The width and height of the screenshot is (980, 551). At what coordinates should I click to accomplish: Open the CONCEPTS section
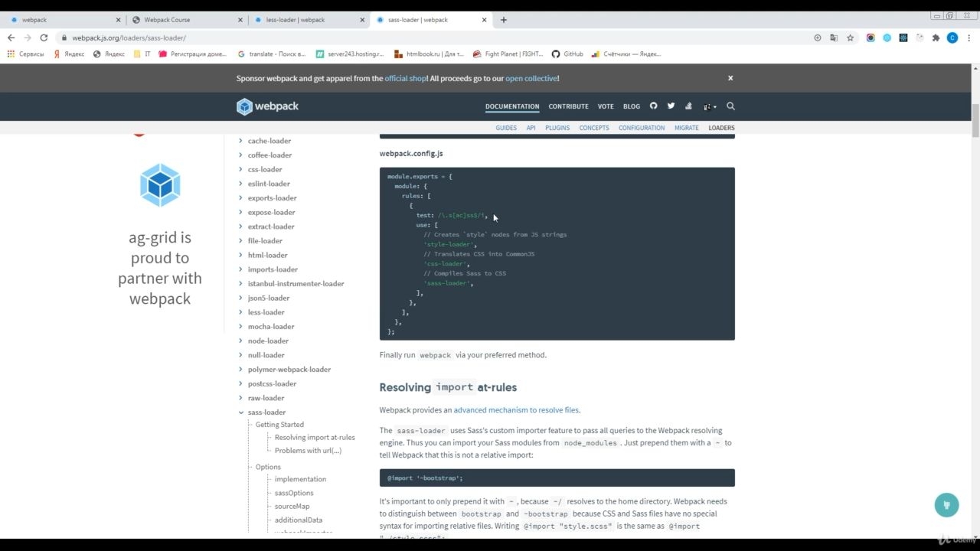tap(594, 128)
